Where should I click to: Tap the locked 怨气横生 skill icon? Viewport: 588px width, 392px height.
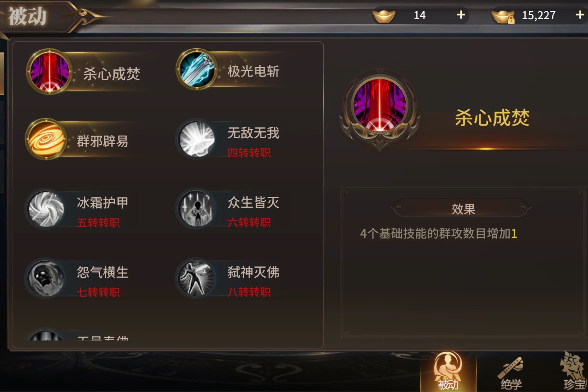click(46, 278)
